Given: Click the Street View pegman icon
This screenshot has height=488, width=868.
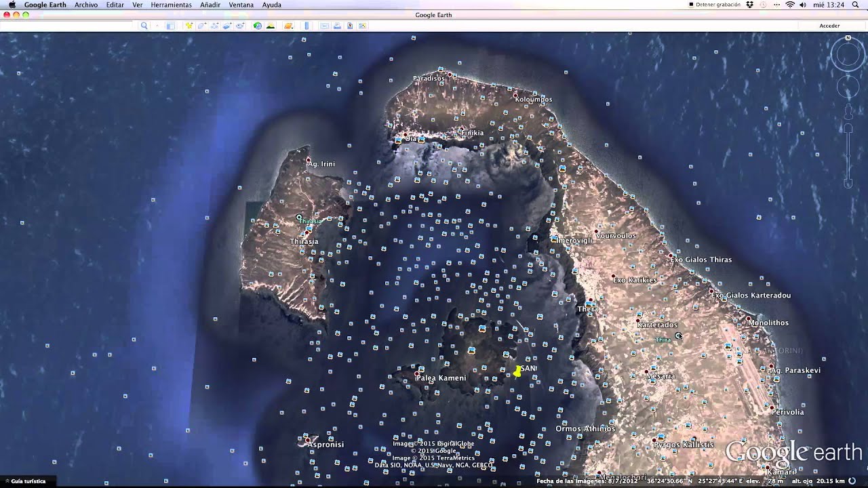Looking at the screenshot, I should point(848,110).
